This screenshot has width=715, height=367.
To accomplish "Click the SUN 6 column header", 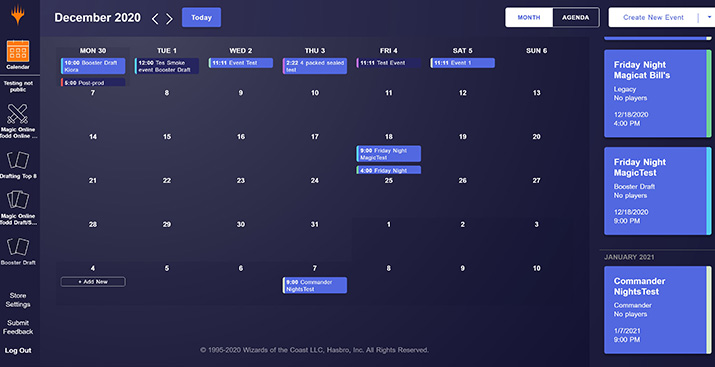I will click(536, 51).
